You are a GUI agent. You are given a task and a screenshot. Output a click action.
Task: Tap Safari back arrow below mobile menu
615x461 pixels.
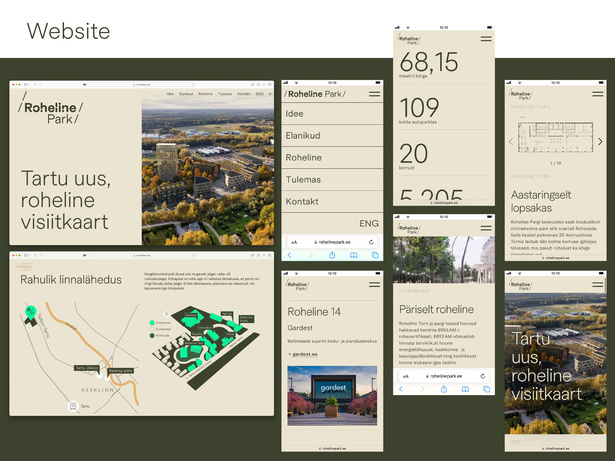pyautogui.click(x=290, y=256)
